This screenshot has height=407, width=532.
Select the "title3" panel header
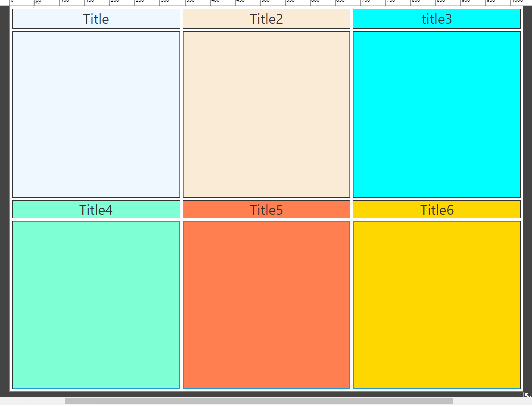[437, 19]
